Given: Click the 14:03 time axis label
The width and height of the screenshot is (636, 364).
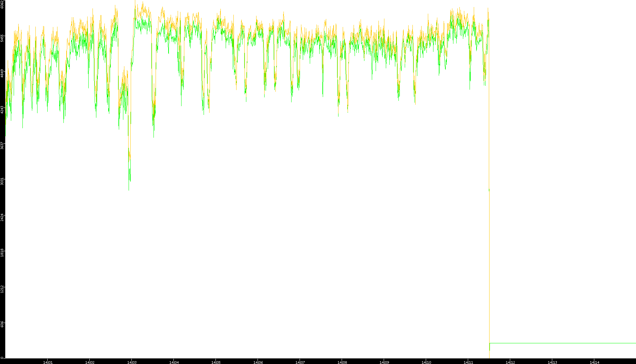Looking at the screenshot, I should tap(132, 362).
